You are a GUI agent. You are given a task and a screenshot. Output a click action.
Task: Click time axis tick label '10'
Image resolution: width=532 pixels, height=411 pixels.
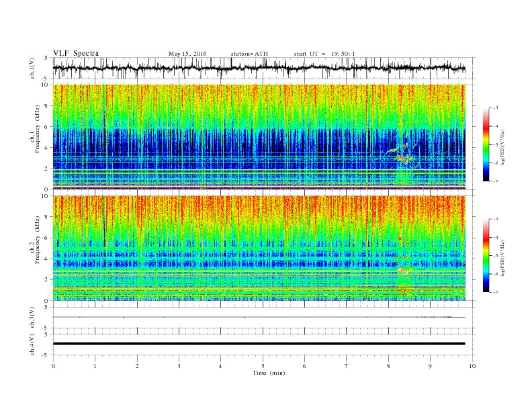click(472, 366)
